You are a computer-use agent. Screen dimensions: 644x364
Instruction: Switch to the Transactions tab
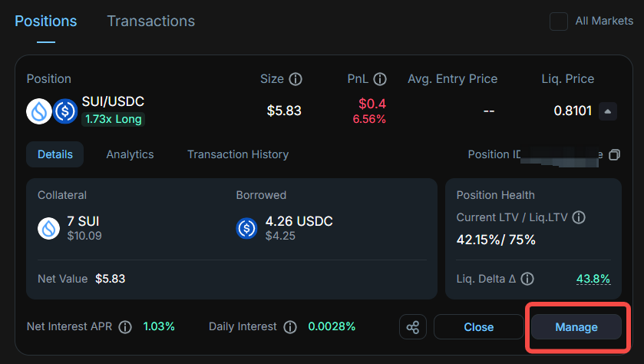pos(150,21)
